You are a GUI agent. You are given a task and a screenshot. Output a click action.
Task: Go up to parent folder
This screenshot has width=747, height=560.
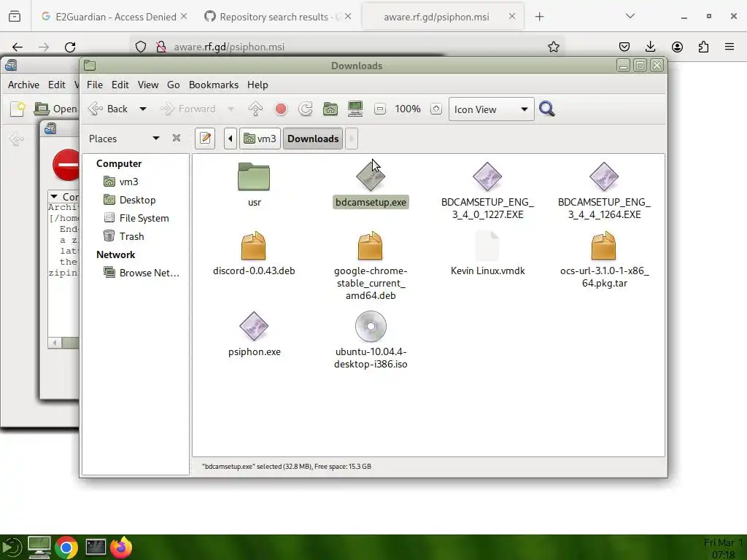255,109
